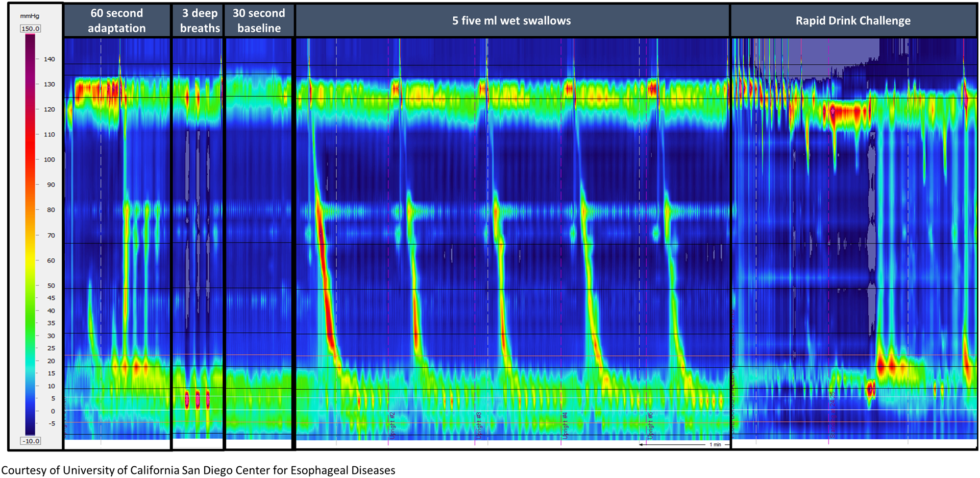This screenshot has width=980, height=478.
Task: Select the 3 deep breaths header
Action: pos(199,20)
